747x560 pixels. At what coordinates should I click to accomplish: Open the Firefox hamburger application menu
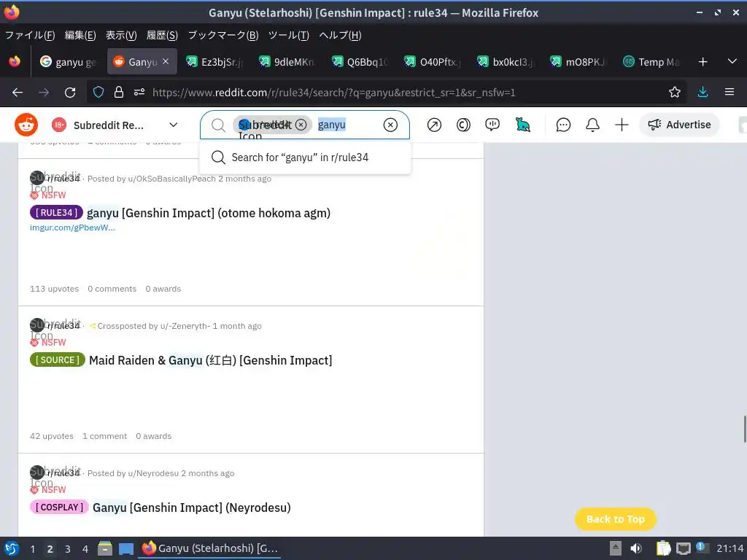coord(729,92)
